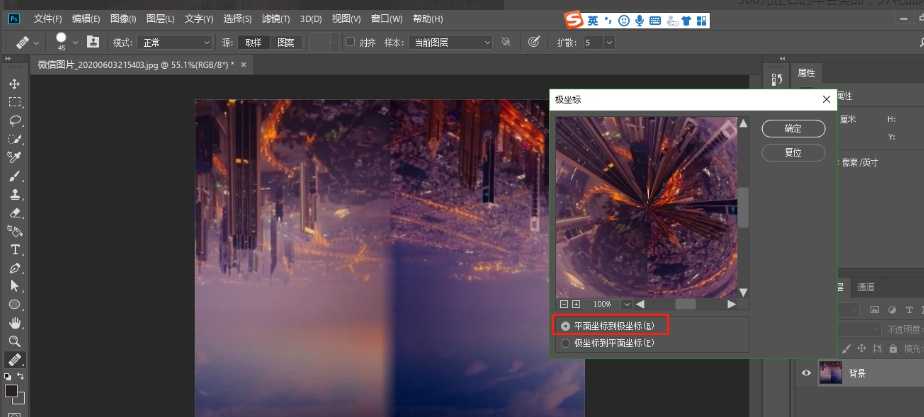Select the Move tool
This screenshot has height=417, width=924.
pos(15,84)
